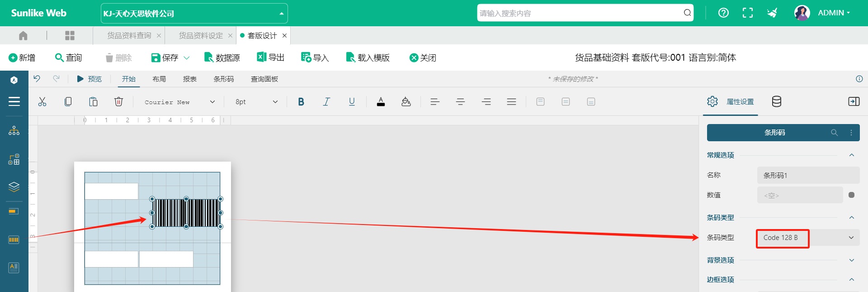Open the 布局 ribbon tab
The width and height of the screenshot is (868, 292).
pyautogui.click(x=159, y=79)
